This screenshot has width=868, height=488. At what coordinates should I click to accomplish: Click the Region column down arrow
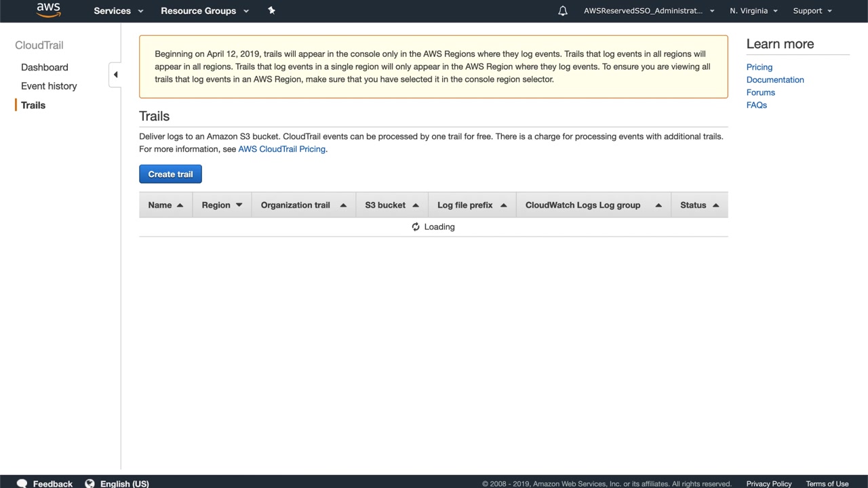pos(239,205)
